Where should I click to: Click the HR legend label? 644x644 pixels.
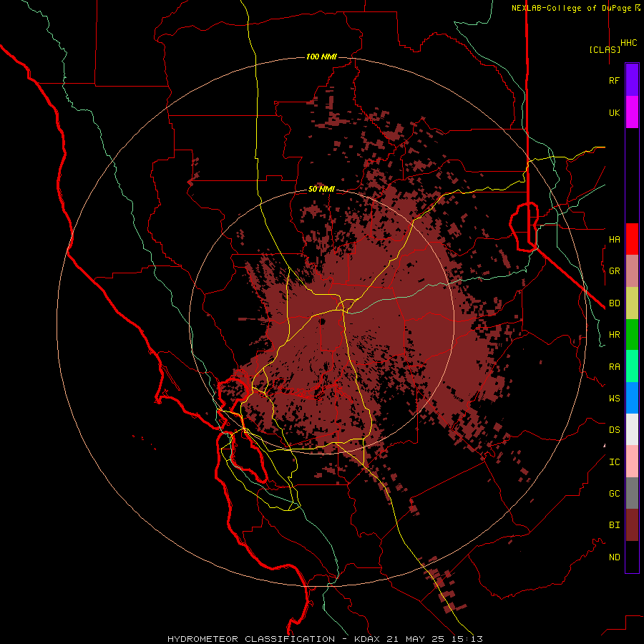(x=615, y=335)
